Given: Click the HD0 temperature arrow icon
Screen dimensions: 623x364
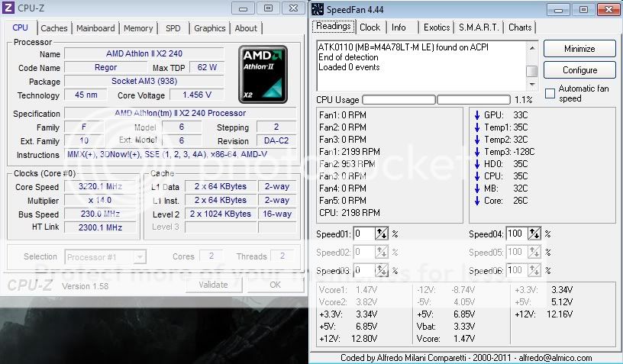Looking at the screenshot, I should point(476,164).
